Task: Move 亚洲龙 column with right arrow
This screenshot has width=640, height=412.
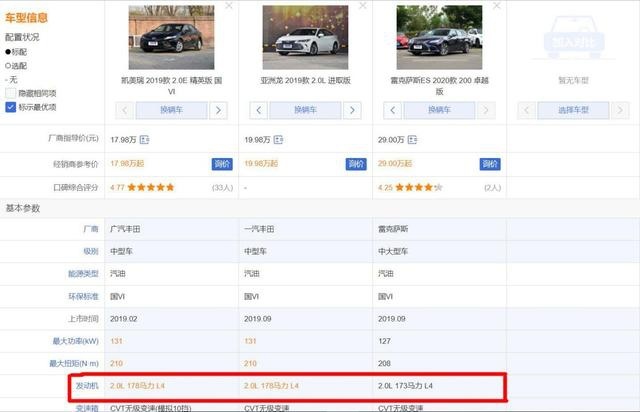Action: click(x=352, y=110)
